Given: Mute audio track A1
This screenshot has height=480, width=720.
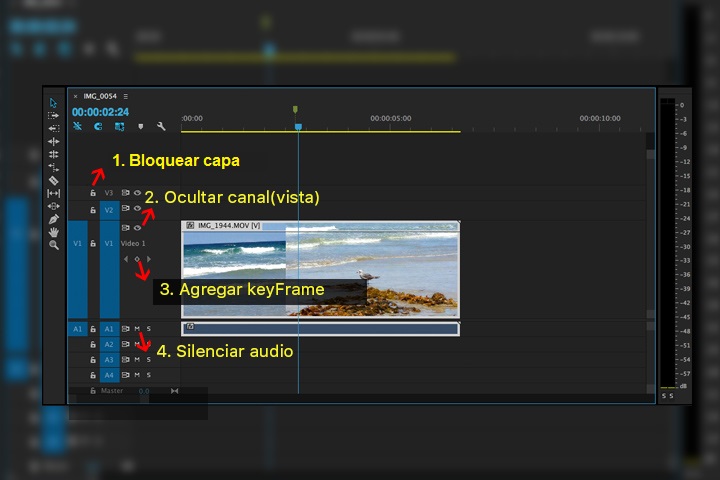Looking at the screenshot, I should click(137, 329).
